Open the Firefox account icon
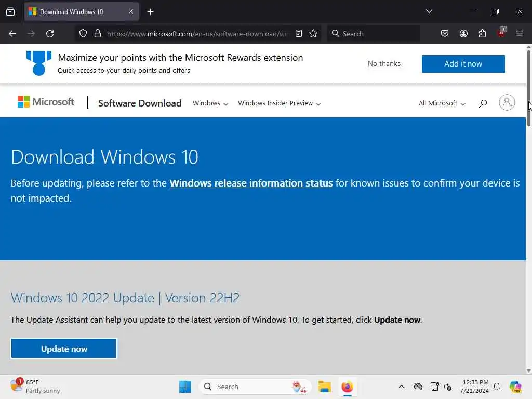The width and height of the screenshot is (532, 399). [463, 33]
